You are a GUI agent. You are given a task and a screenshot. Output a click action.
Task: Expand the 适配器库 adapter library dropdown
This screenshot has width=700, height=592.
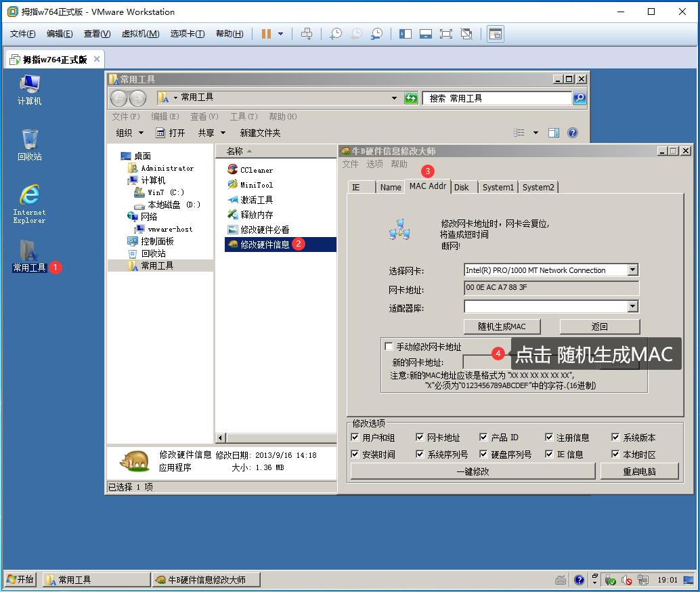pyautogui.click(x=632, y=307)
